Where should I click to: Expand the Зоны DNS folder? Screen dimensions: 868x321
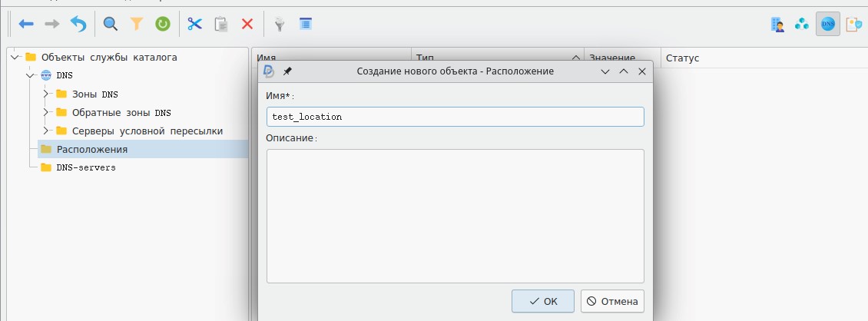(x=46, y=94)
